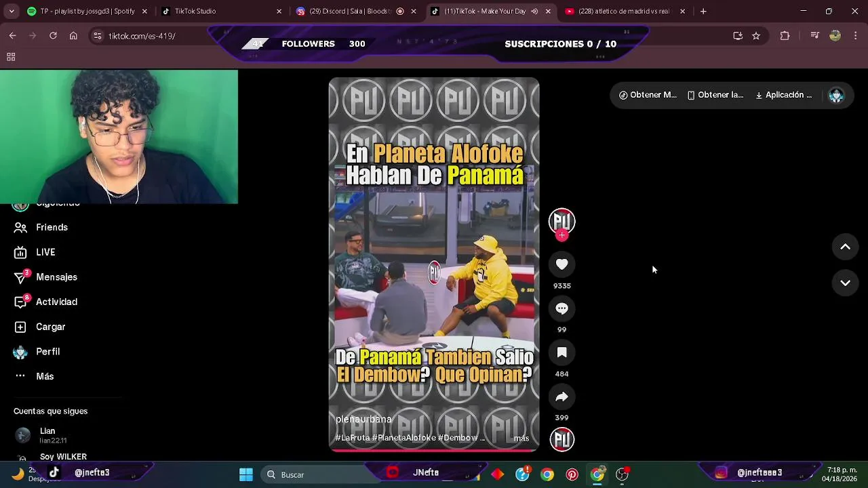Open the spinning sound disc icon
Image resolution: width=868 pixels, height=488 pixels.
click(561, 439)
